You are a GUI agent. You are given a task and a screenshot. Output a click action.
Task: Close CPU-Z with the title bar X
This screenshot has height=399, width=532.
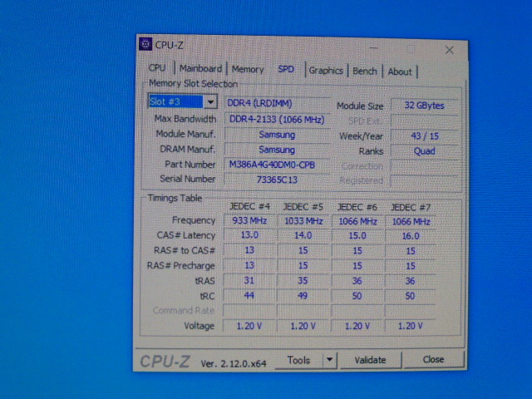(449, 50)
